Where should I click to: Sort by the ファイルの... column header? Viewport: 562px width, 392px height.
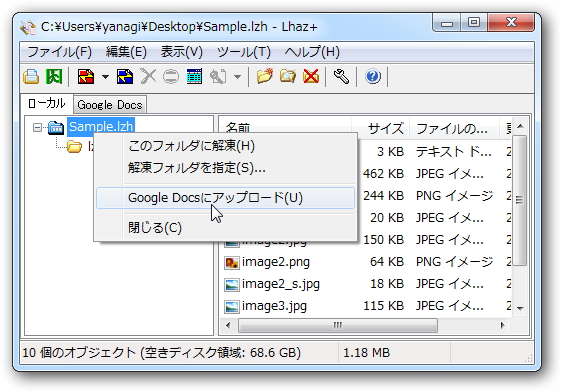[454, 128]
